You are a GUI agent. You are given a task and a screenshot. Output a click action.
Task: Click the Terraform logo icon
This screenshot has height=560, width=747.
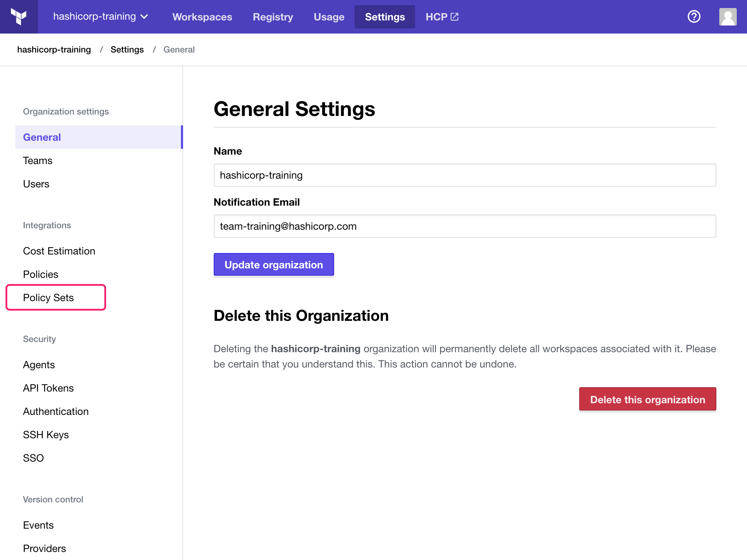pos(19,17)
